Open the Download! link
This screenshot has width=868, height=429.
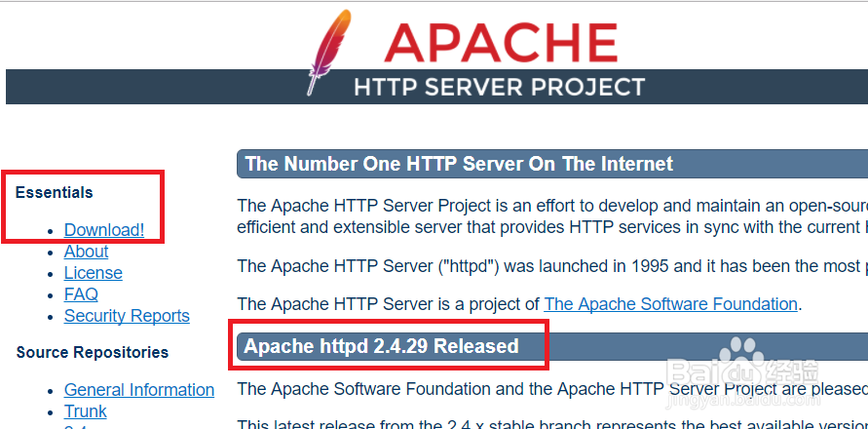[104, 229]
